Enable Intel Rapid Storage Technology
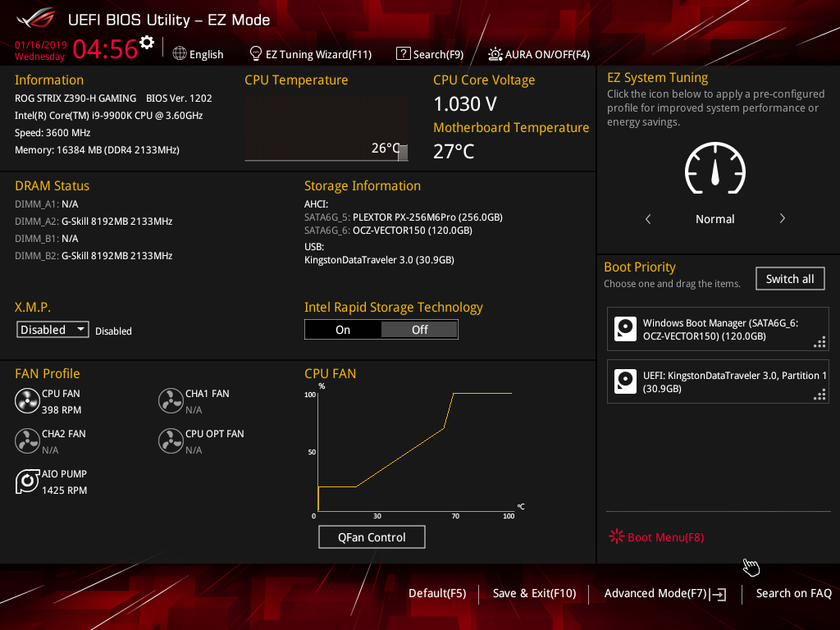 (x=343, y=329)
